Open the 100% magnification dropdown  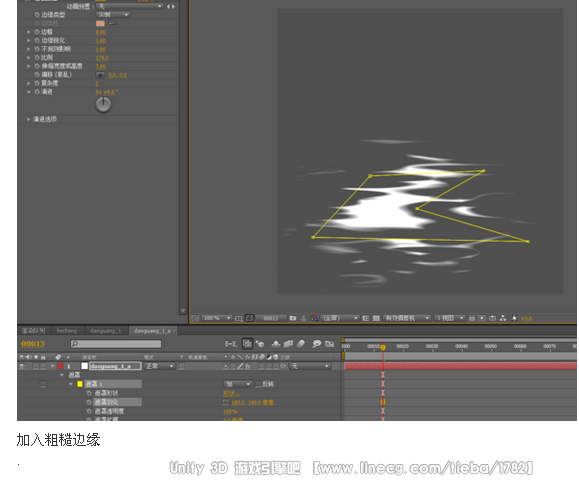pos(217,318)
